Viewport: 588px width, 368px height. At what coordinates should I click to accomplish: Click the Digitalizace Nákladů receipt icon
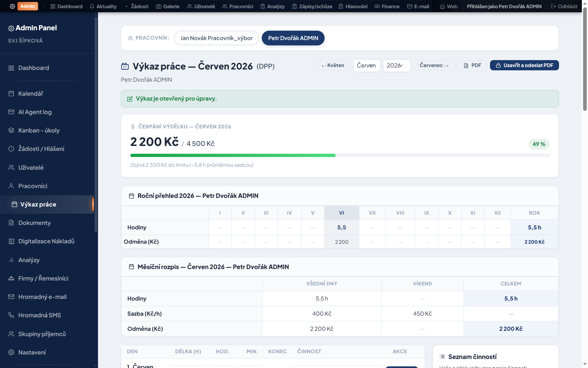(11, 241)
